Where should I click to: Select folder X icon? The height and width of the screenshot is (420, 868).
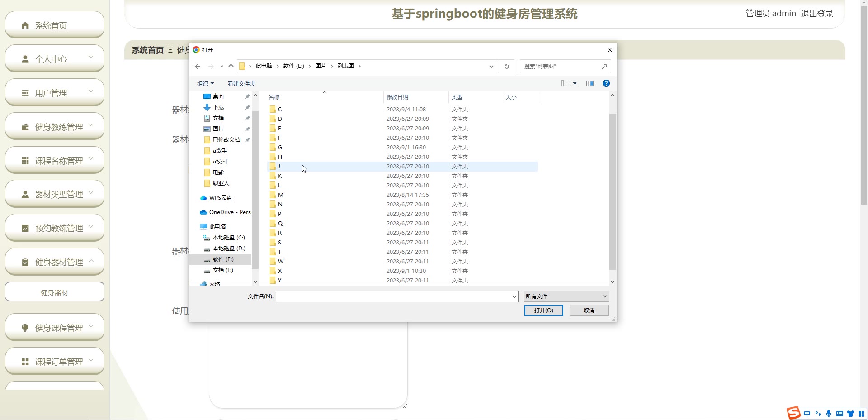click(x=273, y=271)
